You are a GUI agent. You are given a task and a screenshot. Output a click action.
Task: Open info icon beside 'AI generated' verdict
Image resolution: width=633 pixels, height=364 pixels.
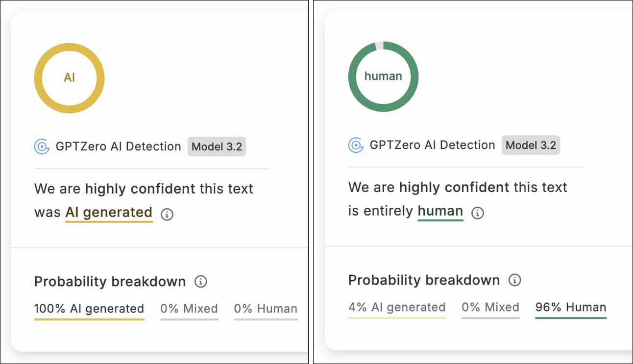pos(167,214)
